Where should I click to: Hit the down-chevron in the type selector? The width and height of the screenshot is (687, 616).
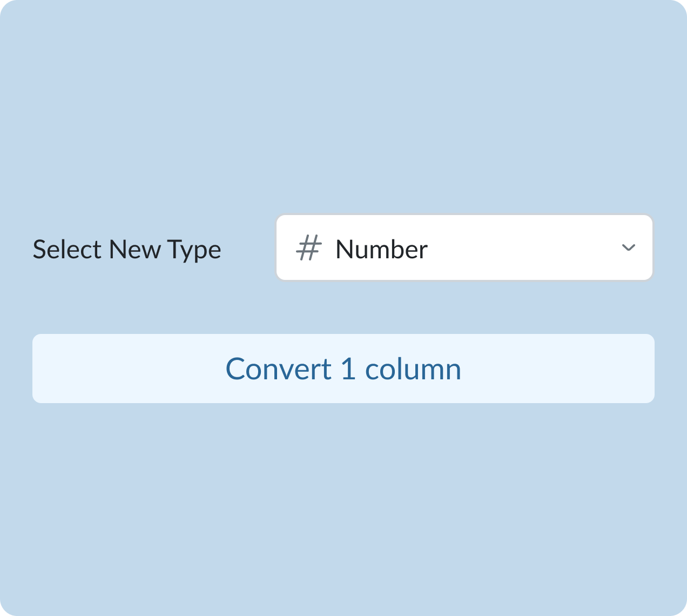628,248
